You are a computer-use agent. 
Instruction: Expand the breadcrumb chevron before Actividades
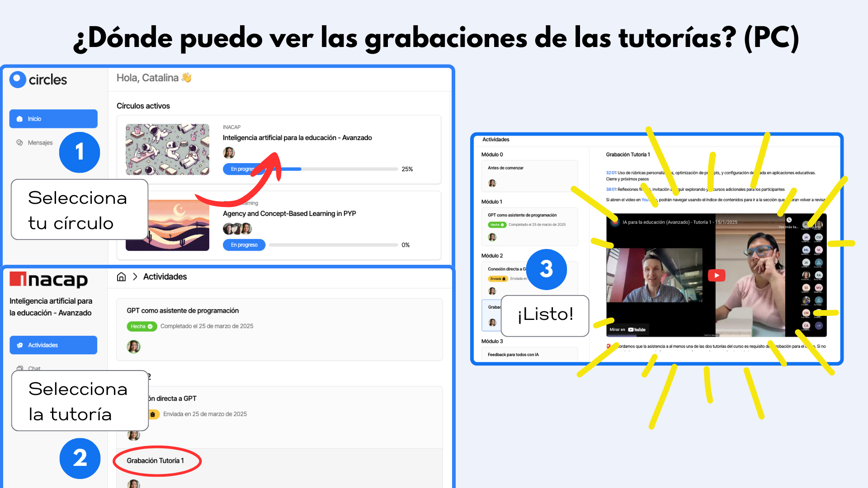pos(135,277)
